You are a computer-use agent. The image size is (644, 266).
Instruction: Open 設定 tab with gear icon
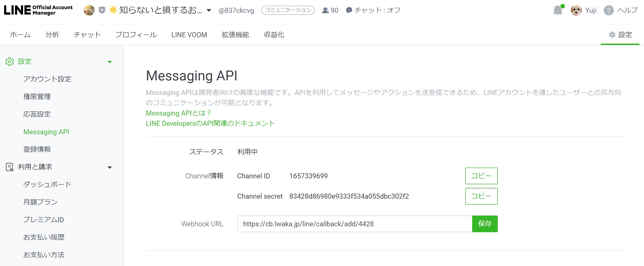(x=620, y=35)
